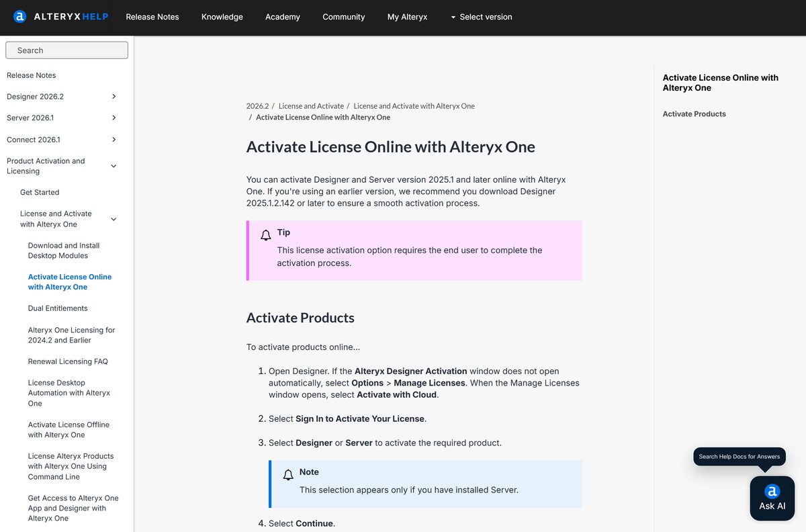Image resolution: width=806 pixels, height=532 pixels.
Task: Jump to Activate Products in page outline
Action: pyautogui.click(x=694, y=114)
